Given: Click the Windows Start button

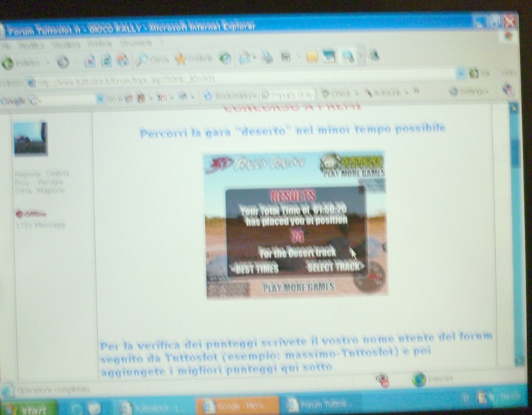Looking at the screenshot, I should click(x=28, y=409).
